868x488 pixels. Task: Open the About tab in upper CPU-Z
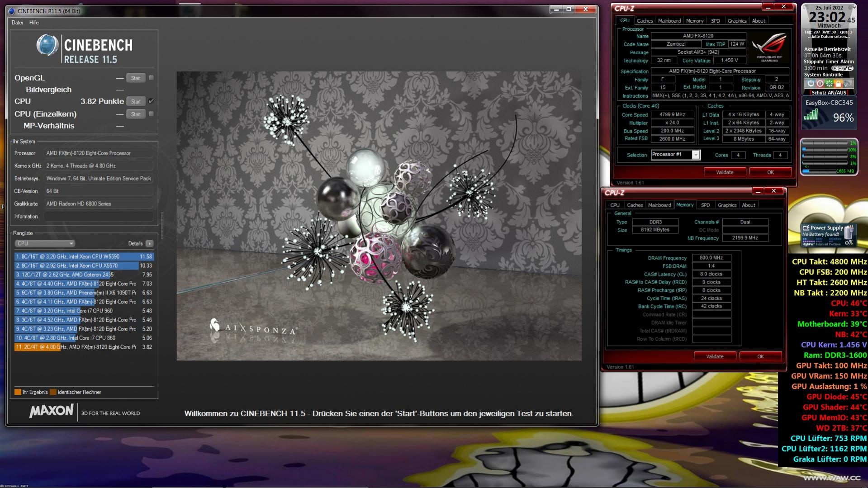[759, 21]
